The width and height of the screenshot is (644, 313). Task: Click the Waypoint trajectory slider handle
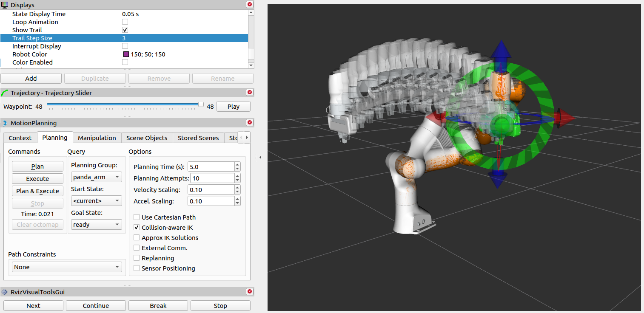click(201, 104)
